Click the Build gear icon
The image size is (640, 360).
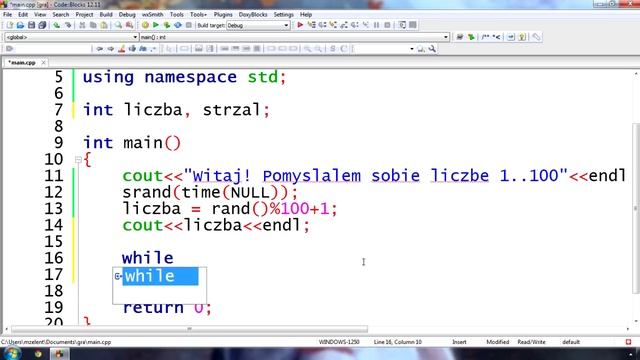pos(145,25)
